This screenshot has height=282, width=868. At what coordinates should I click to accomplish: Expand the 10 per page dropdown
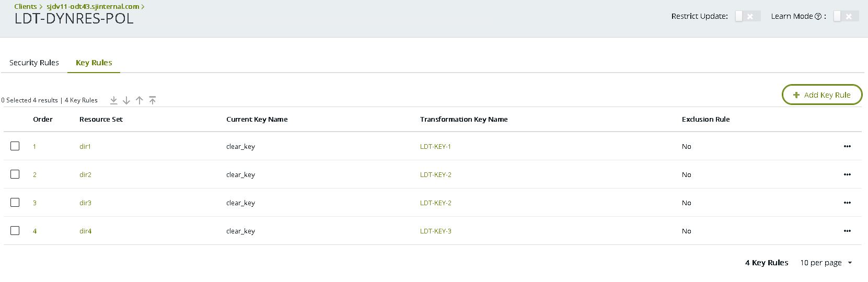point(826,263)
